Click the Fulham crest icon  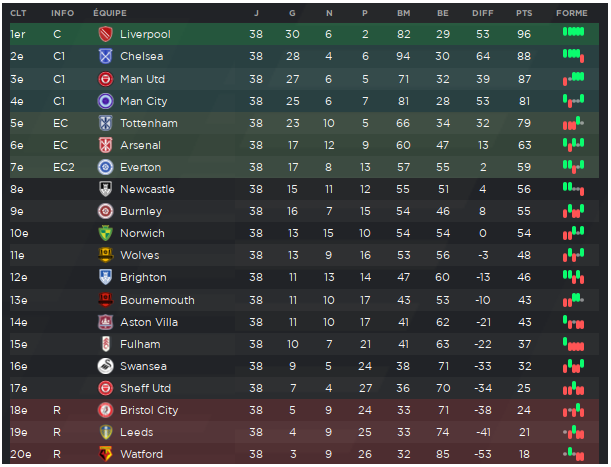[105, 344]
